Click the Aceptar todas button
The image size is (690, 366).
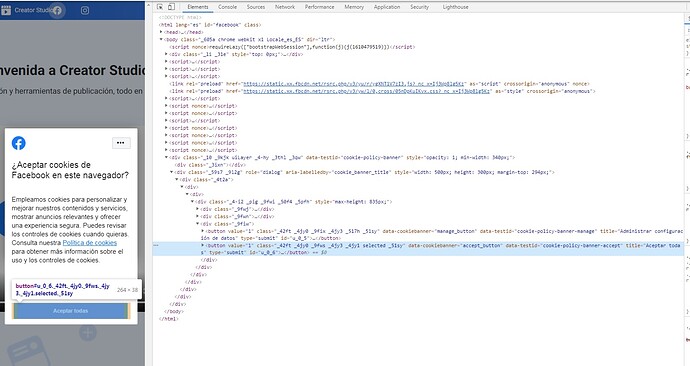point(70,311)
